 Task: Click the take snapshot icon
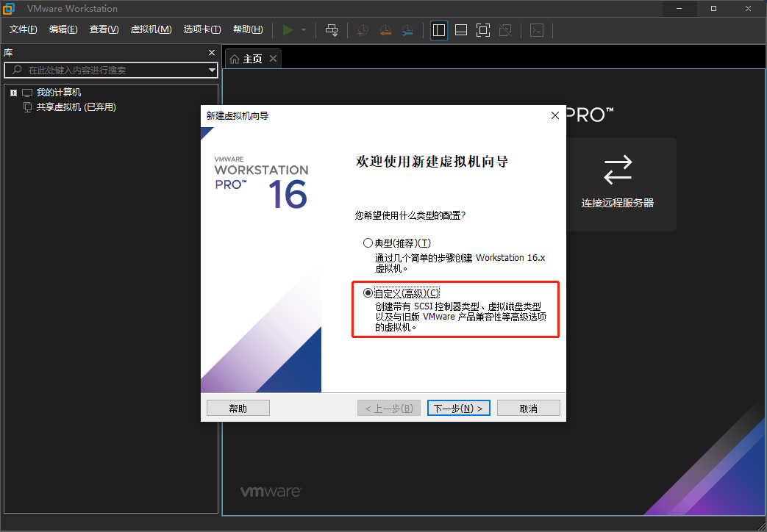[363, 30]
